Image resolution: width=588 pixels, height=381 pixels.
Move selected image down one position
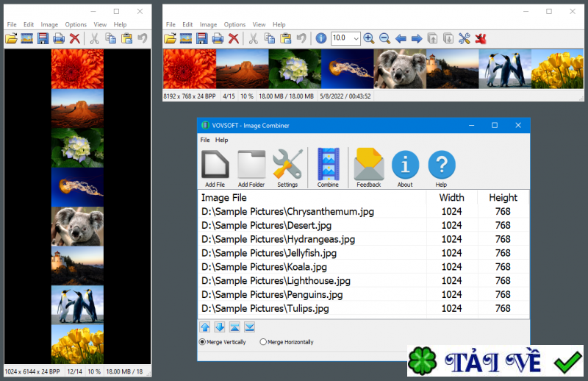pos(220,327)
